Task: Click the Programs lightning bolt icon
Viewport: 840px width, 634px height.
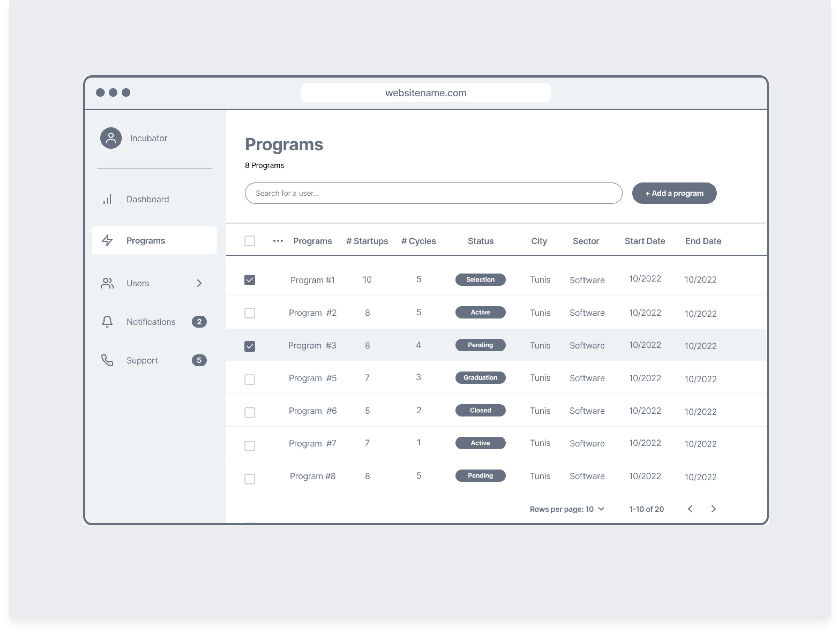Action: click(x=108, y=240)
